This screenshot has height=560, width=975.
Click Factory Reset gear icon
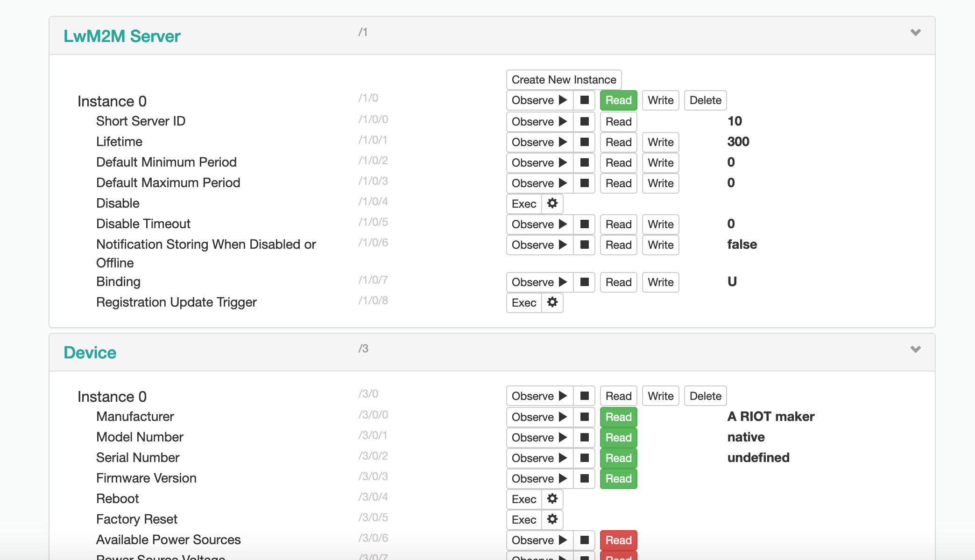point(552,519)
